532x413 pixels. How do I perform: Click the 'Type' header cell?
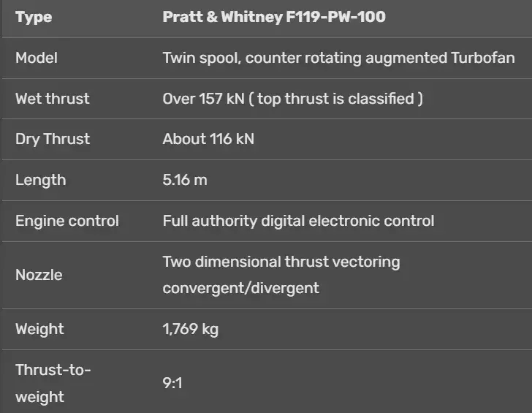[34, 17]
